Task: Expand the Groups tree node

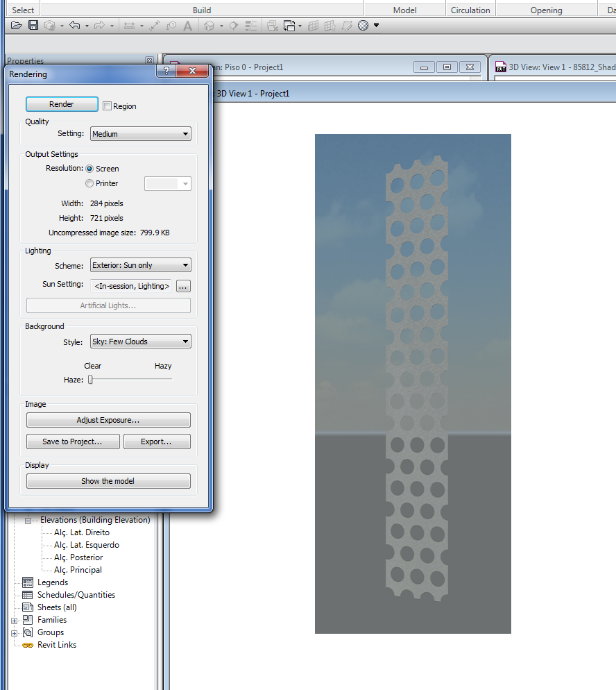Action: tap(14, 633)
